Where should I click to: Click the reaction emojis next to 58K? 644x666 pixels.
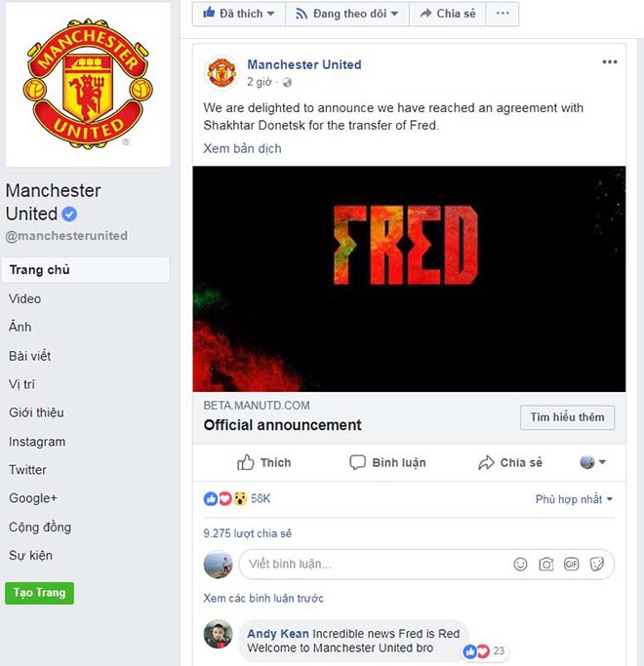225,498
